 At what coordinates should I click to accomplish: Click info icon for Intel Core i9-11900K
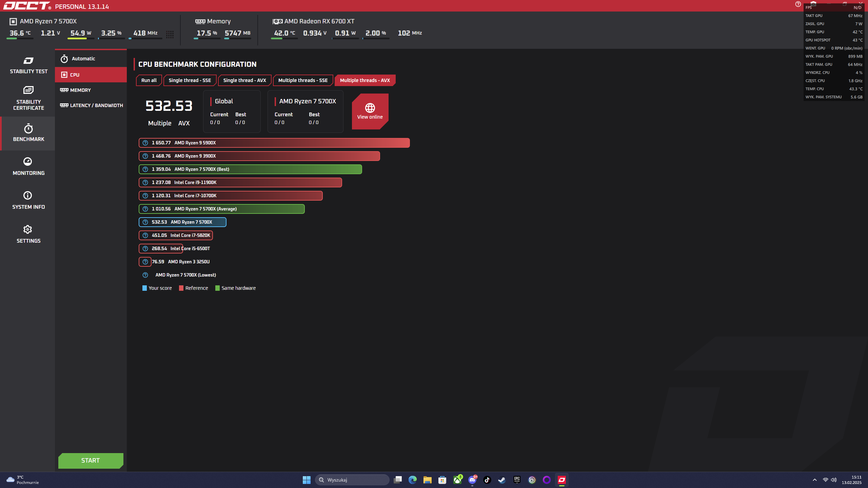click(145, 183)
